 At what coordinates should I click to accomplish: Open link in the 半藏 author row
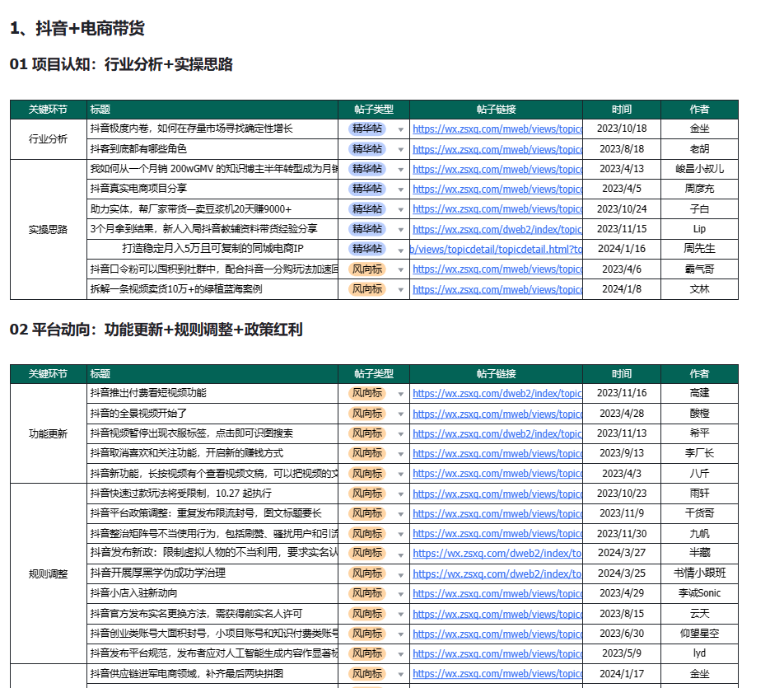(x=497, y=553)
